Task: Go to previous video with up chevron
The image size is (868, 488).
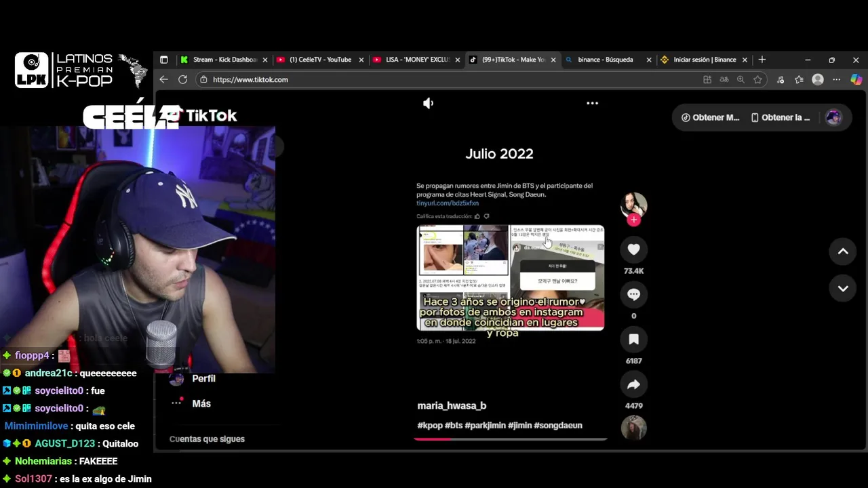Action: (x=843, y=251)
